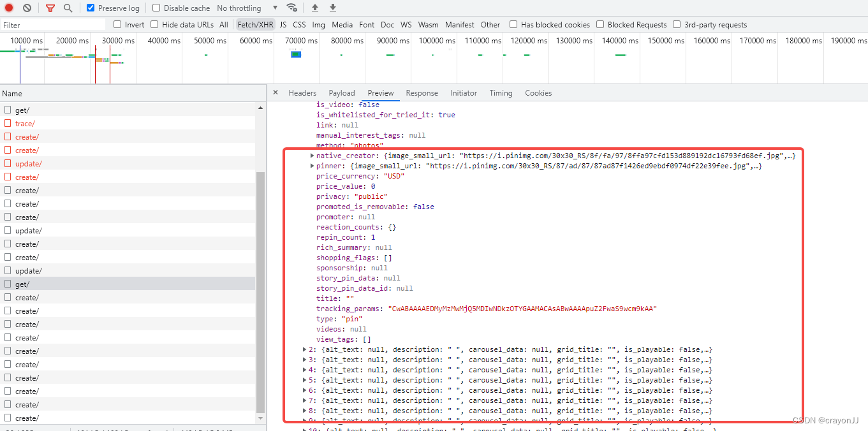
Task: Filter by Media requests
Action: coord(342,25)
